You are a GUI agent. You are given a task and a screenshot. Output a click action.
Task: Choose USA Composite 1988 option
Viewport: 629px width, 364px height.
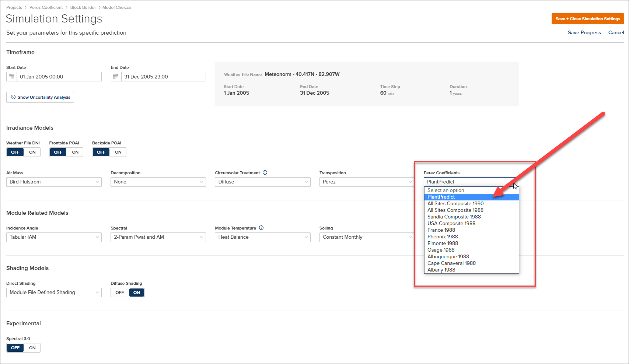pos(472,224)
